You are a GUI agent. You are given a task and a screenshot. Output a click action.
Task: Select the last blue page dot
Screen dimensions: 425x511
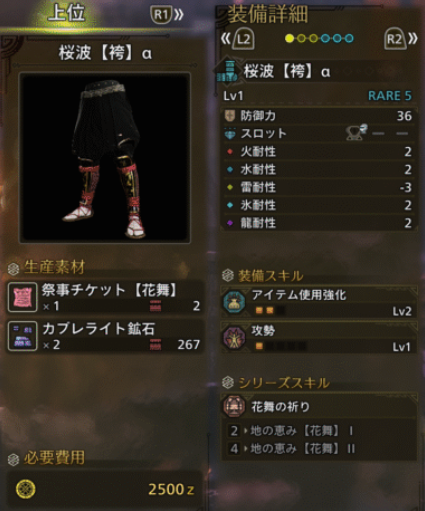pyautogui.click(x=349, y=39)
